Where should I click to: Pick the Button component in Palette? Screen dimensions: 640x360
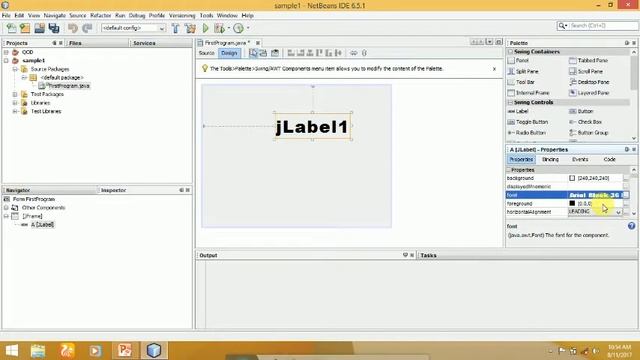pos(581,111)
